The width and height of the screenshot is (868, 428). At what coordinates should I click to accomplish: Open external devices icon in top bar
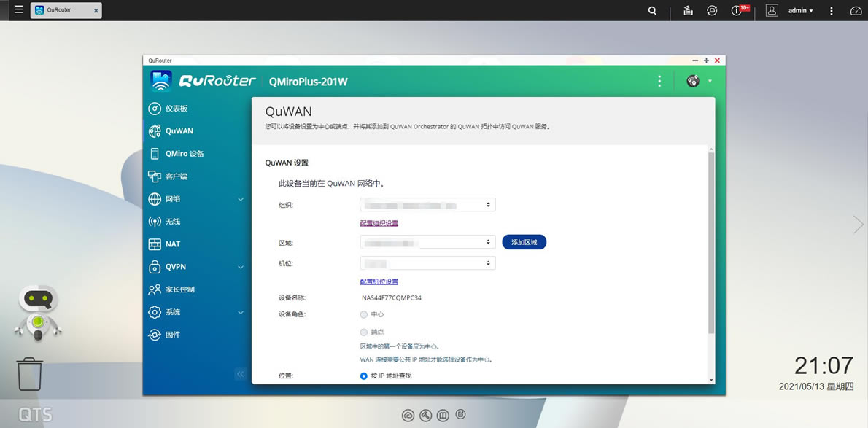[712, 10]
